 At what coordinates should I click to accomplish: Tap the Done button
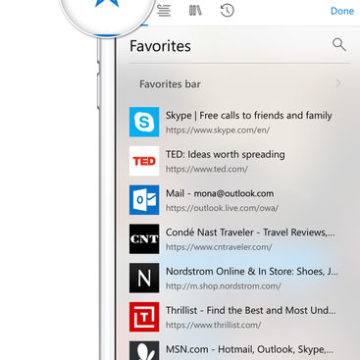click(342, 11)
